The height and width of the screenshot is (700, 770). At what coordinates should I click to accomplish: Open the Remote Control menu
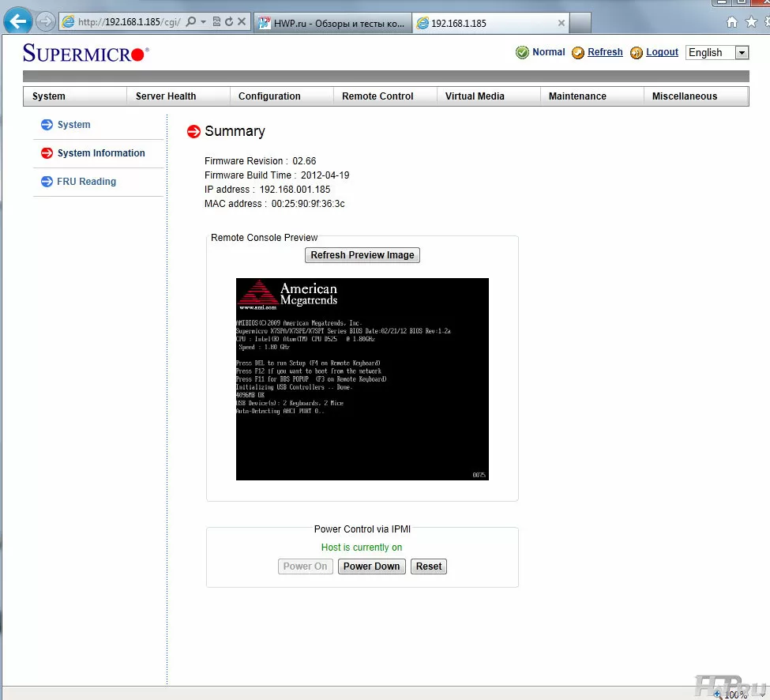(385, 96)
